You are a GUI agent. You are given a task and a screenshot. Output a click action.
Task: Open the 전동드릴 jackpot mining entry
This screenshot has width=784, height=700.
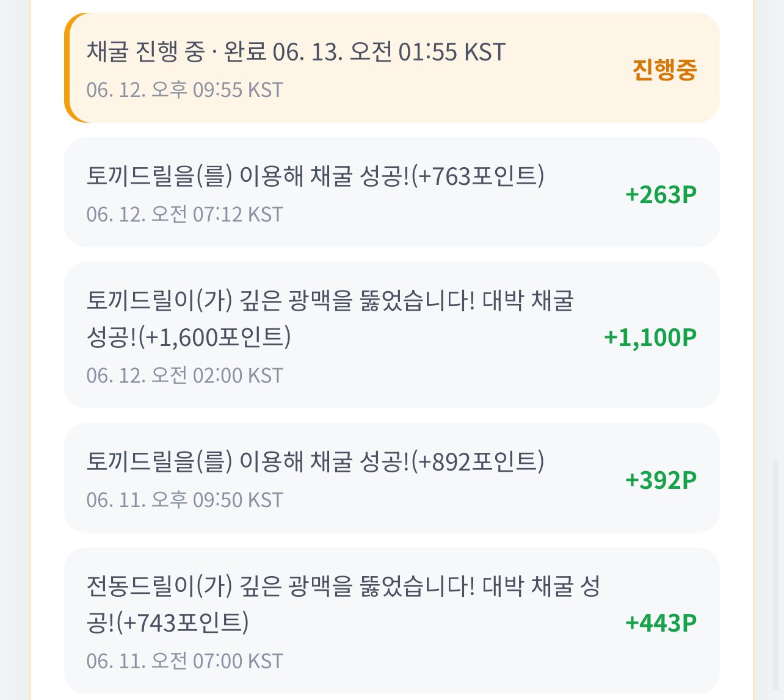pyautogui.click(x=391, y=621)
